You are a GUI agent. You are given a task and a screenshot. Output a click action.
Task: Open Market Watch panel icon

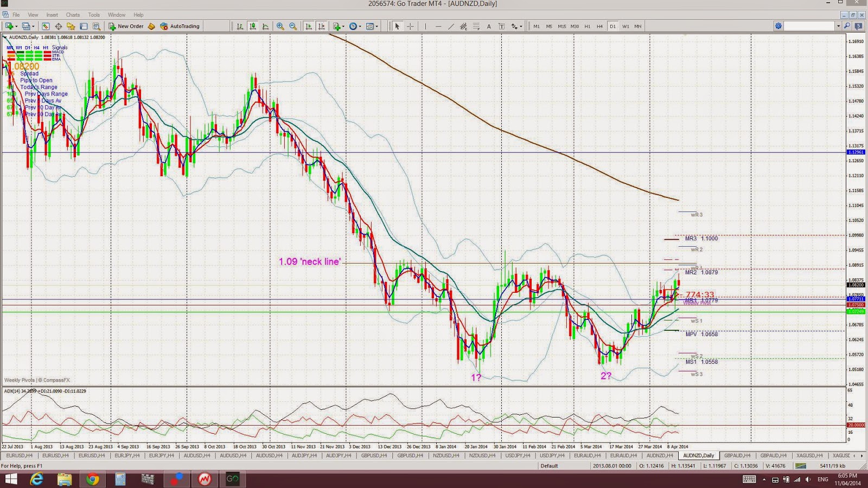(45, 26)
